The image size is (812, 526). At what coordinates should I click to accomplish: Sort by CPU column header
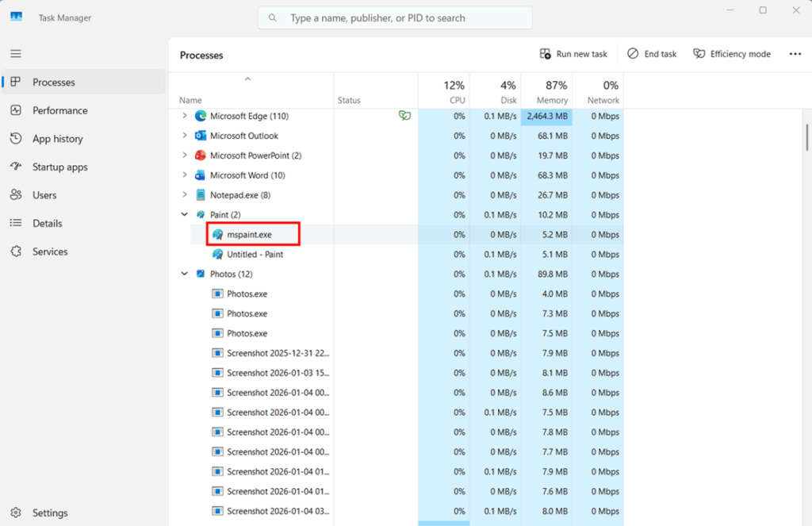click(x=444, y=90)
